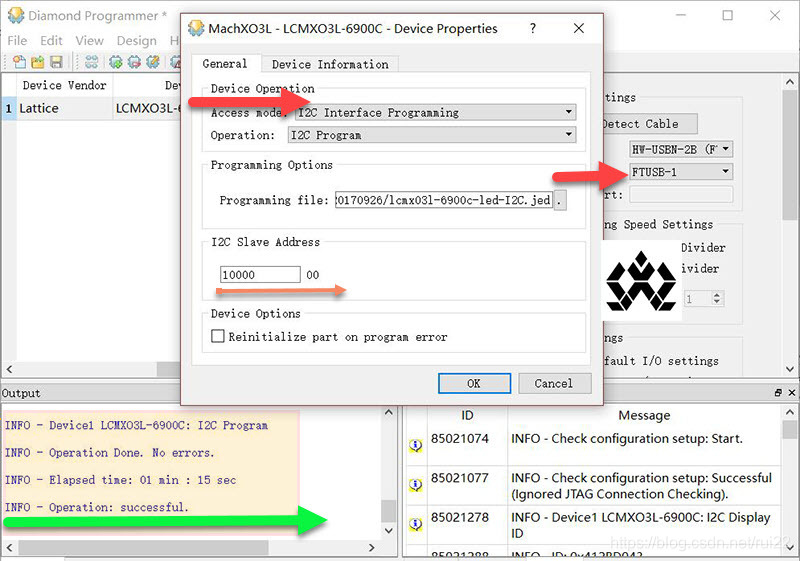Screen dimensions: 800x561
Task: Click the Cancel button
Action: pyautogui.click(x=554, y=383)
